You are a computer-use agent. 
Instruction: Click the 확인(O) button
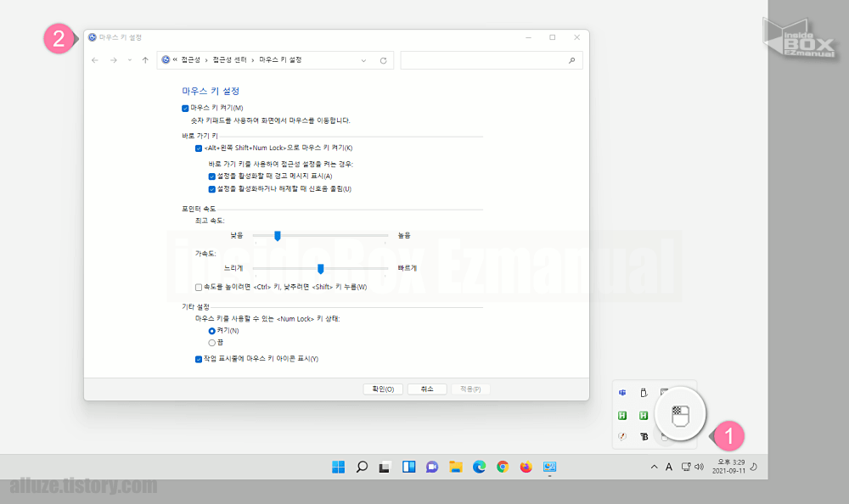click(x=383, y=389)
